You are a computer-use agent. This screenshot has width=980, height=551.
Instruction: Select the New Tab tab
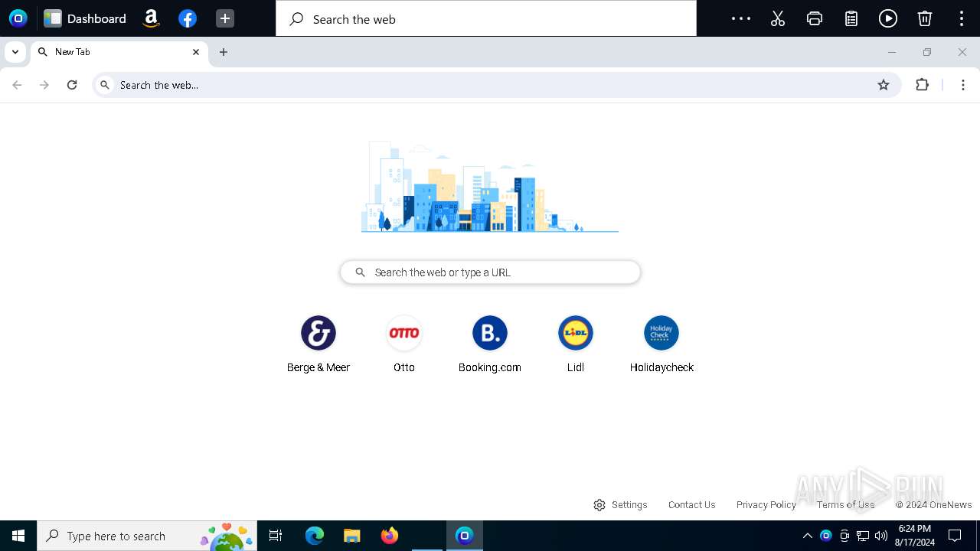(x=119, y=52)
